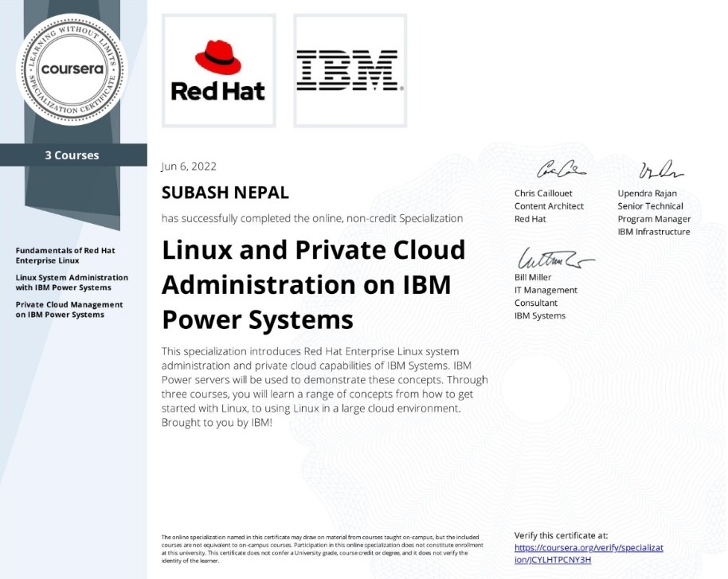Click the text IBM Infrastructure
This screenshot has width=728, height=579.
pos(654,232)
